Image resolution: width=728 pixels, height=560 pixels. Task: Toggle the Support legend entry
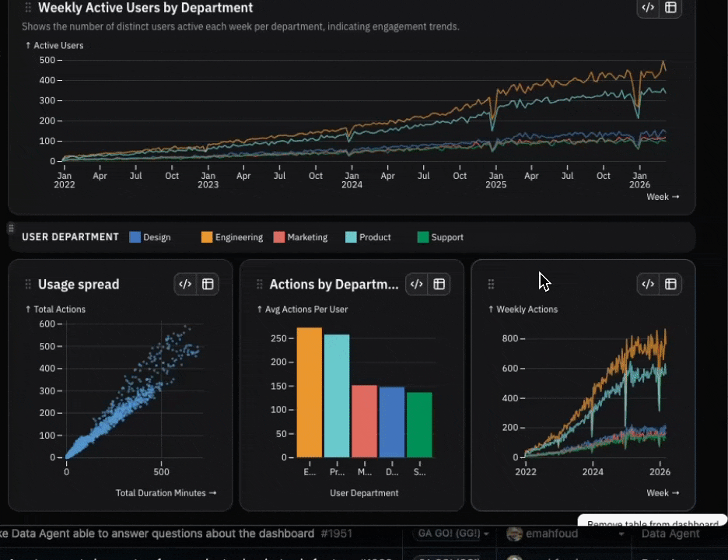click(x=440, y=237)
